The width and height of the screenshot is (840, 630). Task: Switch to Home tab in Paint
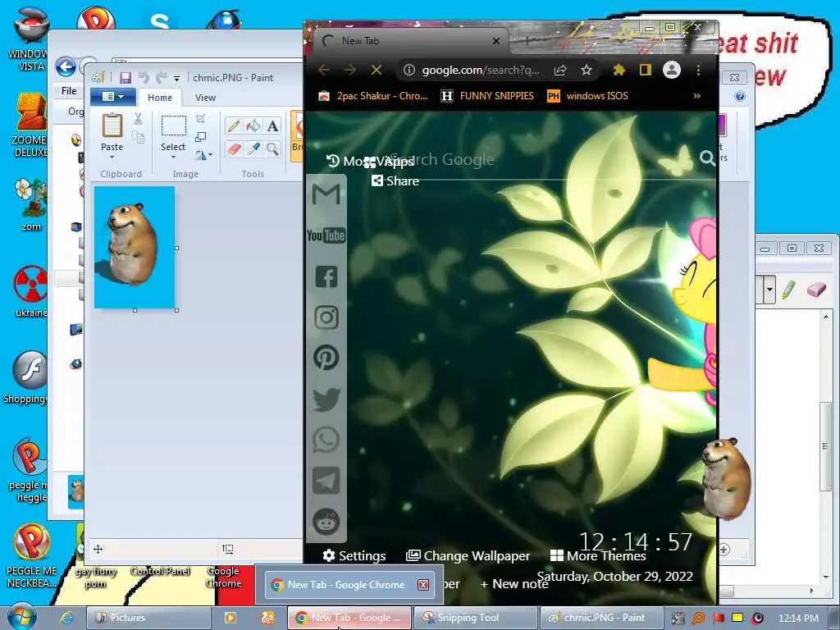point(160,98)
